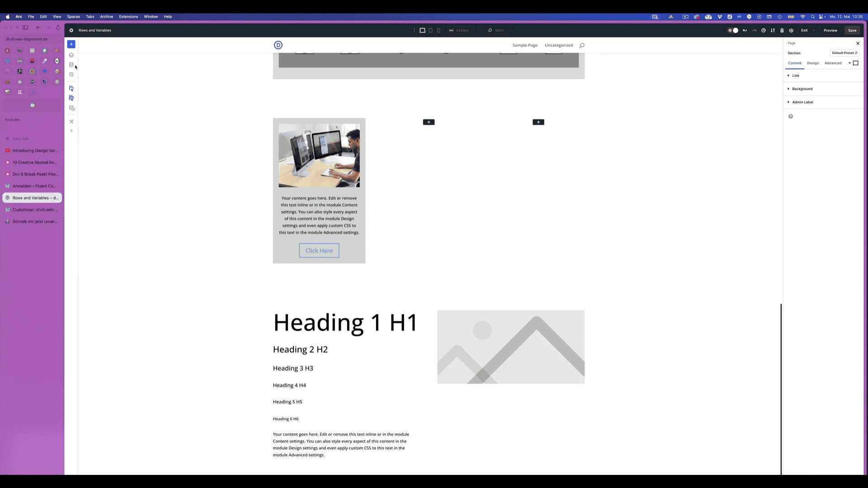
Task: Open macOS Spotlight search icon
Action: pos(812,17)
